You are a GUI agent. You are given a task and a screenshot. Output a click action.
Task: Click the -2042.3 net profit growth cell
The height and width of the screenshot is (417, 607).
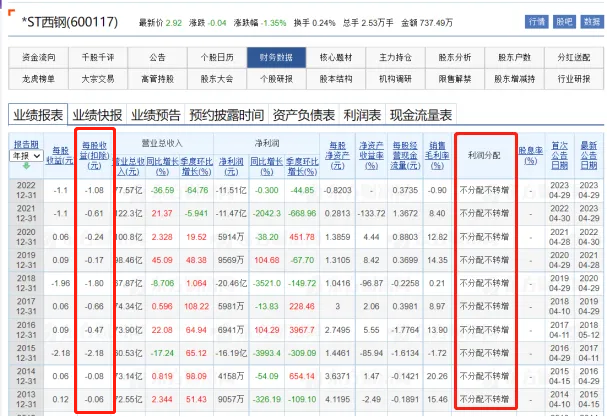pos(267,213)
